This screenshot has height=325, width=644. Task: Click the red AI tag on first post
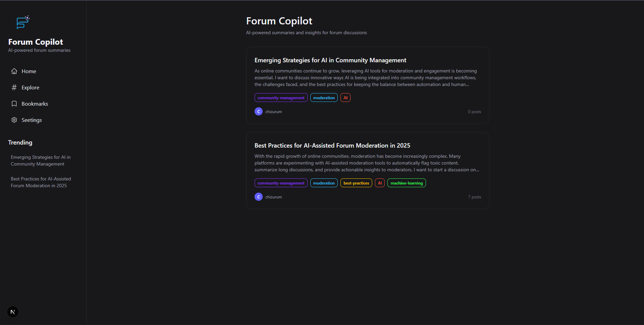click(345, 97)
